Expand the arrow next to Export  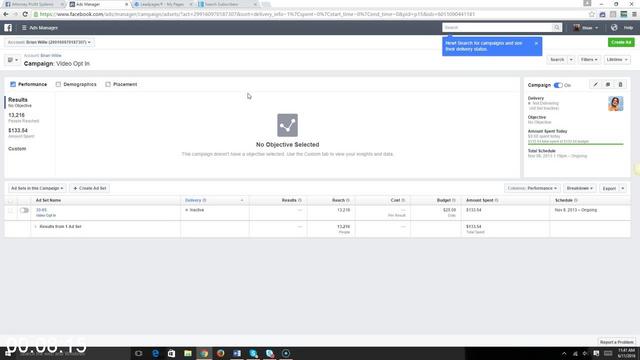[x=623, y=188]
